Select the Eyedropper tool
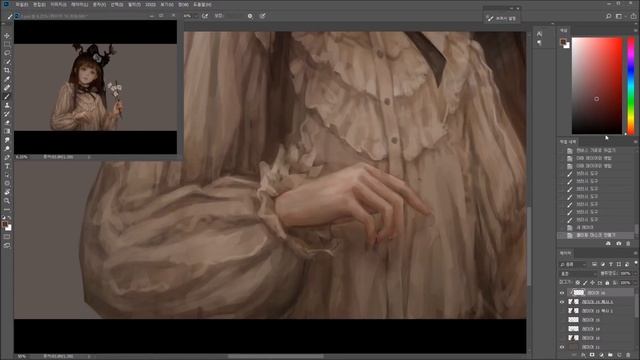 click(x=7, y=79)
